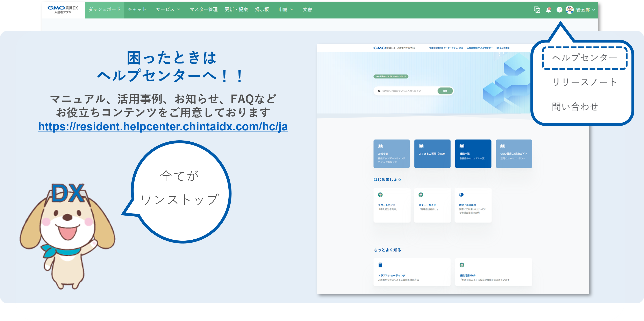The image size is (644, 321).
Task: Open the 成功 / 活用事例 card
Action: tap(473, 205)
